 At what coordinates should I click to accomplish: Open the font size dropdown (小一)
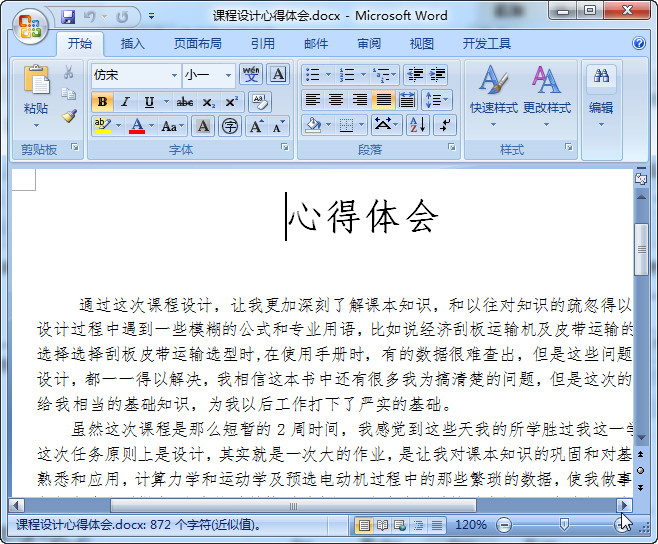[x=228, y=75]
